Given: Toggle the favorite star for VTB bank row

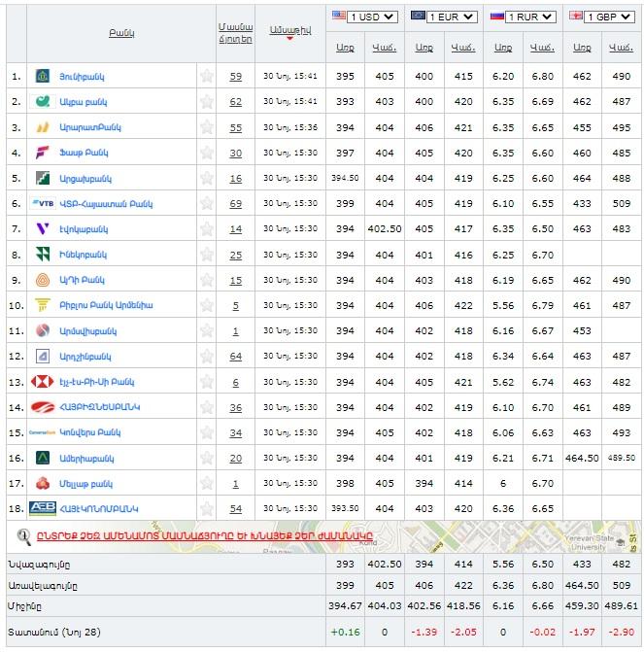Looking at the screenshot, I should point(206,203).
